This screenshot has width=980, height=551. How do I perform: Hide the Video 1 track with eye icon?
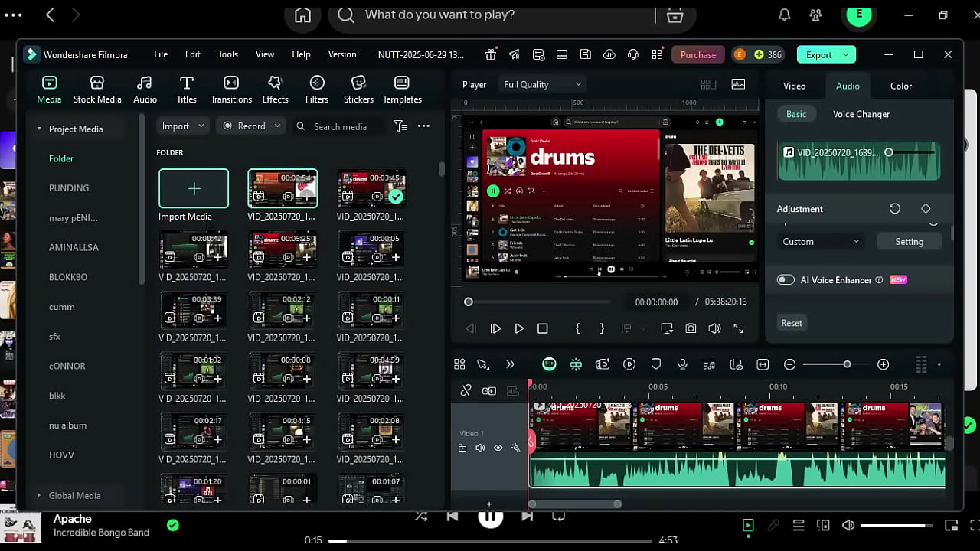[x=498, y=448]
